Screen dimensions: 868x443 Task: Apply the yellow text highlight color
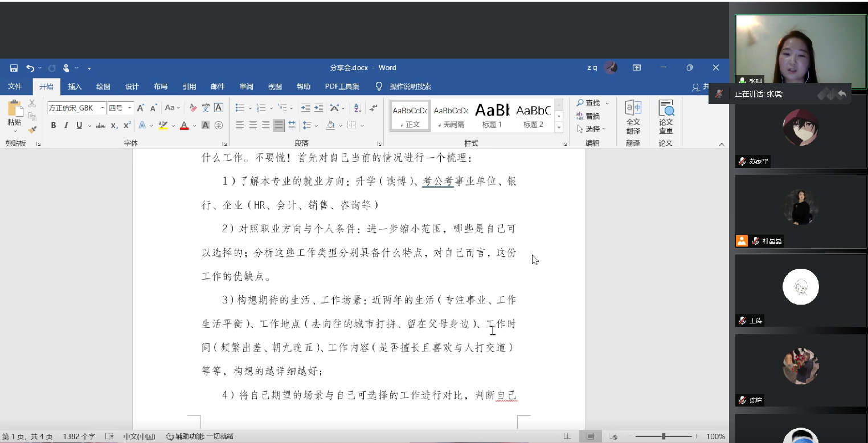point(163,125)
